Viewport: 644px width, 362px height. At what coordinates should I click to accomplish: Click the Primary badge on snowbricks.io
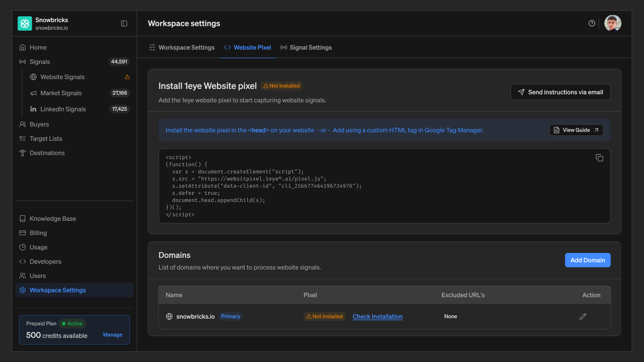pos(231,316)
